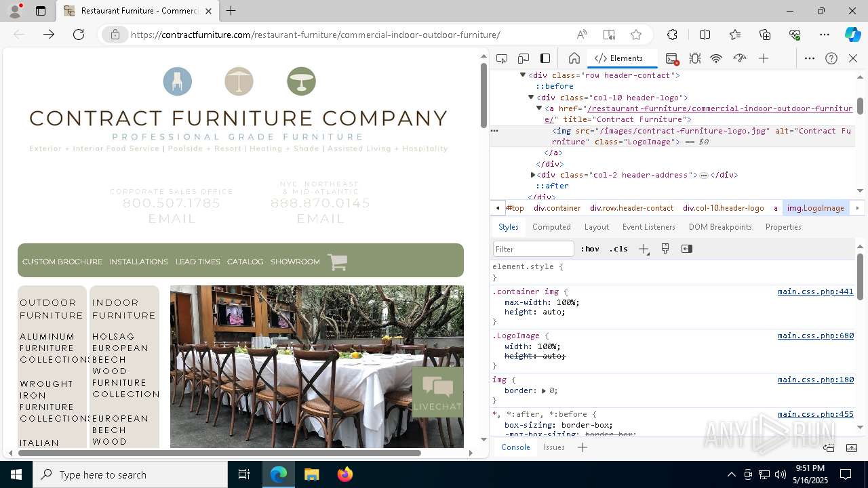This screenshot has width=868, height=488.
Task: Open the Event Listeners tab
Action: pyautogui.click(x=649, y=227)
